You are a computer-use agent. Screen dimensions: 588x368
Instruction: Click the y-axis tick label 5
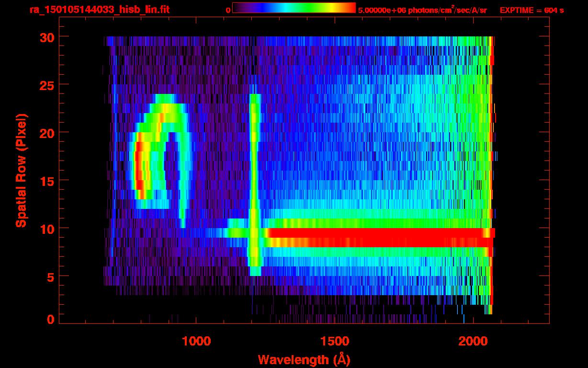50,276
